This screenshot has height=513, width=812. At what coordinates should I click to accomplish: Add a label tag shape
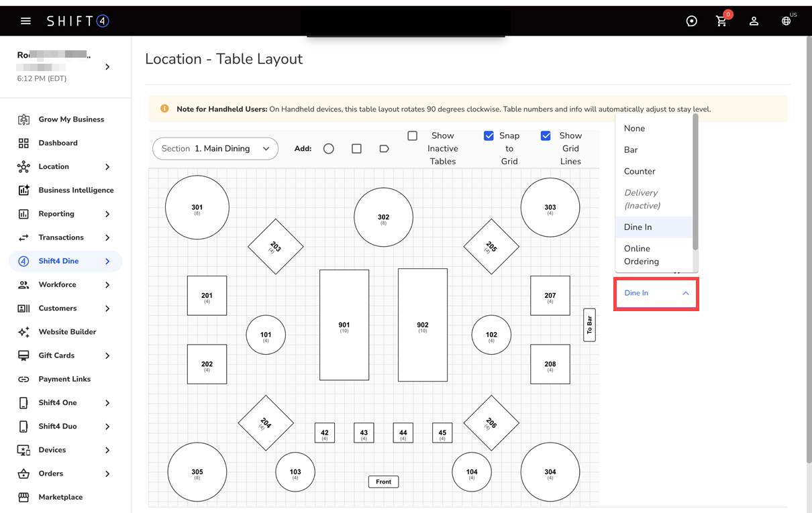[x=385, y=148]
